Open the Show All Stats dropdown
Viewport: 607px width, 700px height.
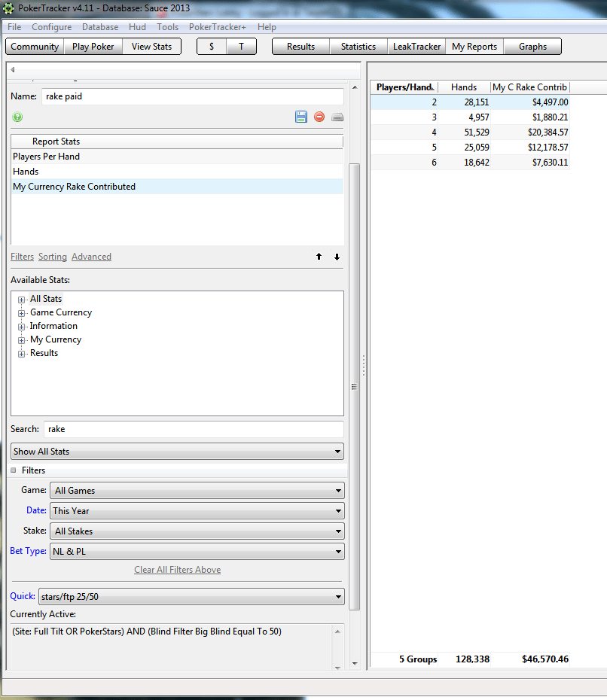click(177, 452)
